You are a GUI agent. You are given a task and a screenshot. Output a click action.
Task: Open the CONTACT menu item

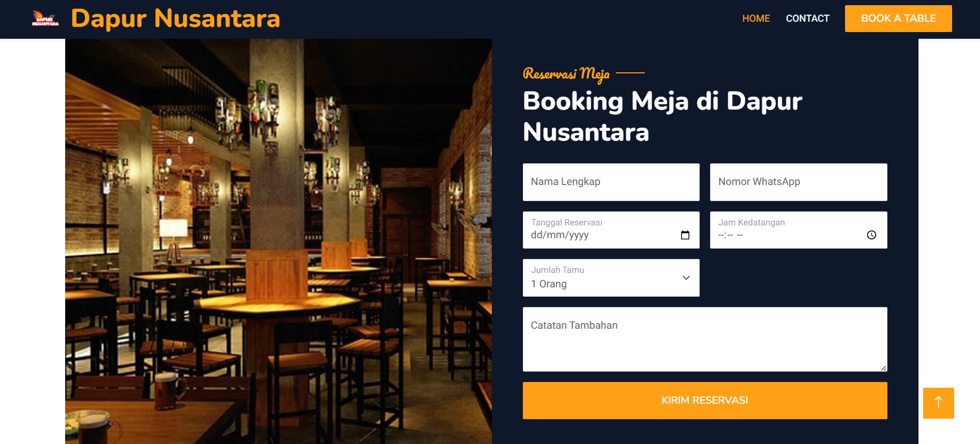pyautogui.click(x=807, y=19)
